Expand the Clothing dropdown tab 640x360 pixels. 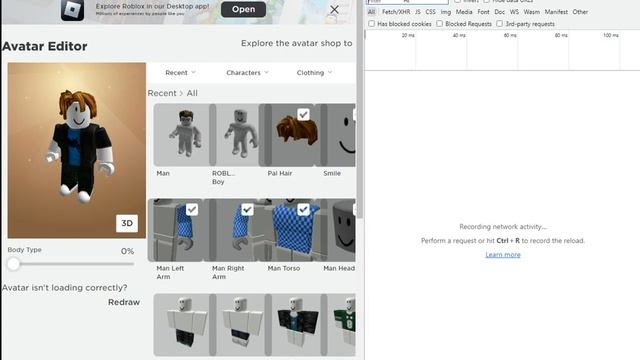coord(314,73)
